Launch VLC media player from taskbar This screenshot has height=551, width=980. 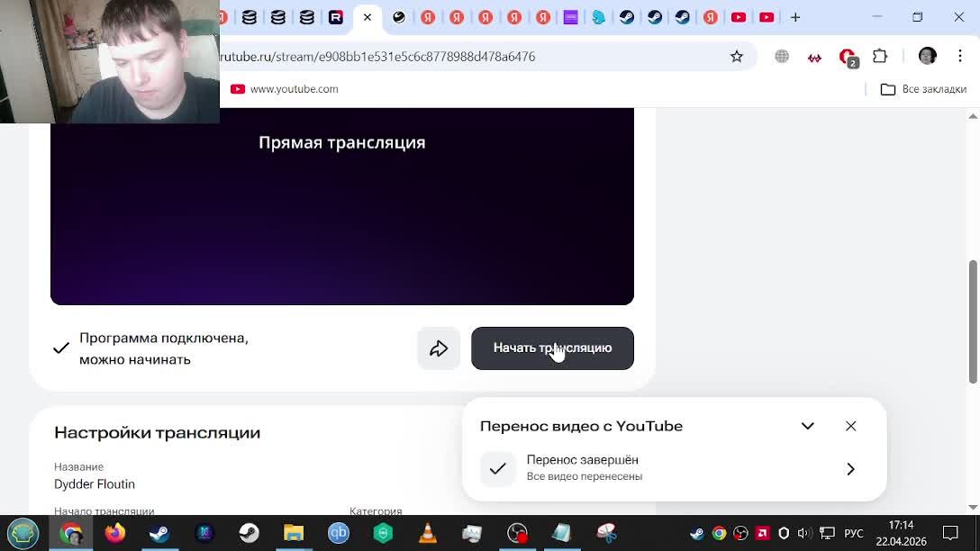[428, 533]
